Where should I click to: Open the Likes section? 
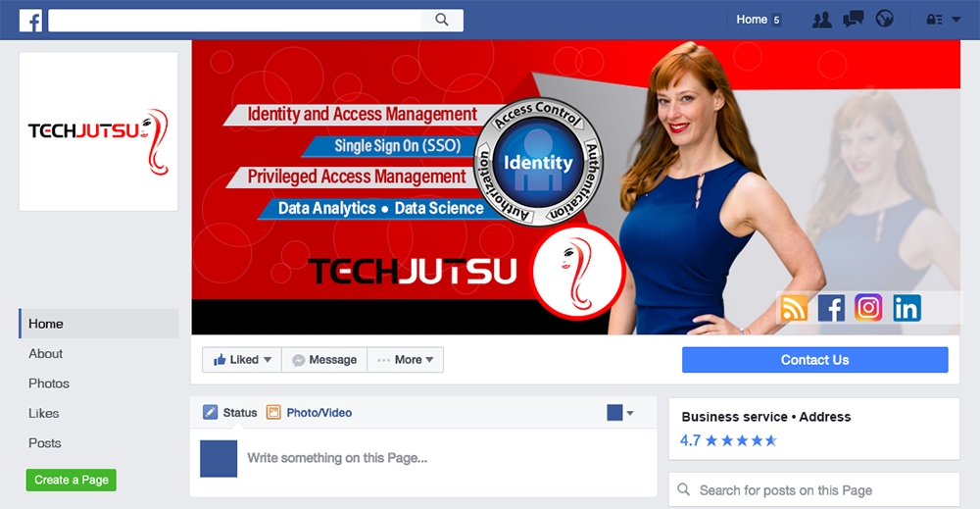click(x=44, y=413)
